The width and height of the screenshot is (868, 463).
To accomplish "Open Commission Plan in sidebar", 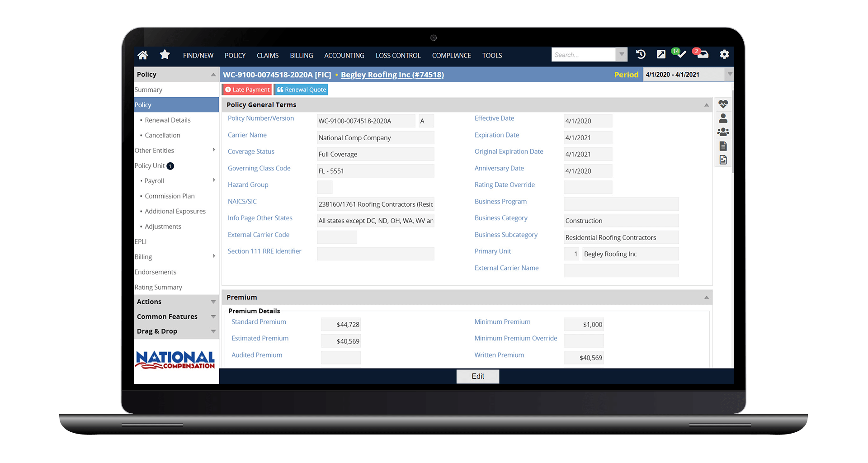I will click(x=170, y=196).
